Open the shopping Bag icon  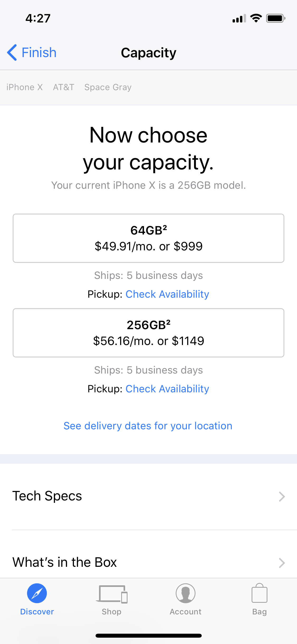click(x=260, y=593)
